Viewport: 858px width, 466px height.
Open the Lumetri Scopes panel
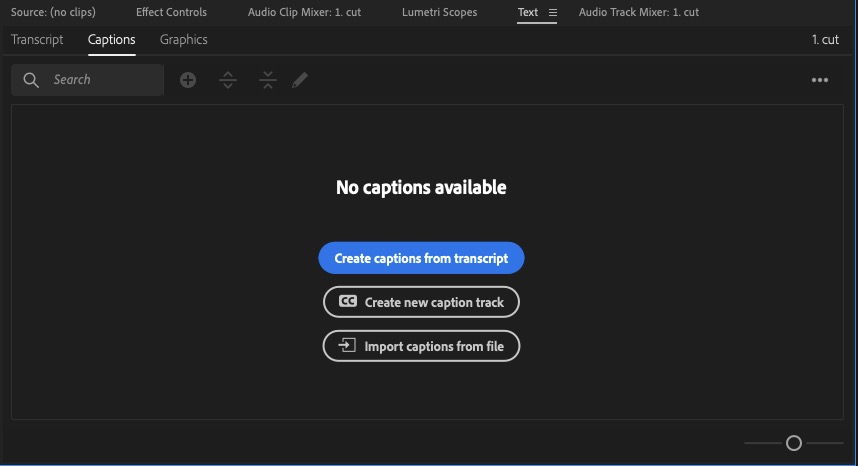439,12
